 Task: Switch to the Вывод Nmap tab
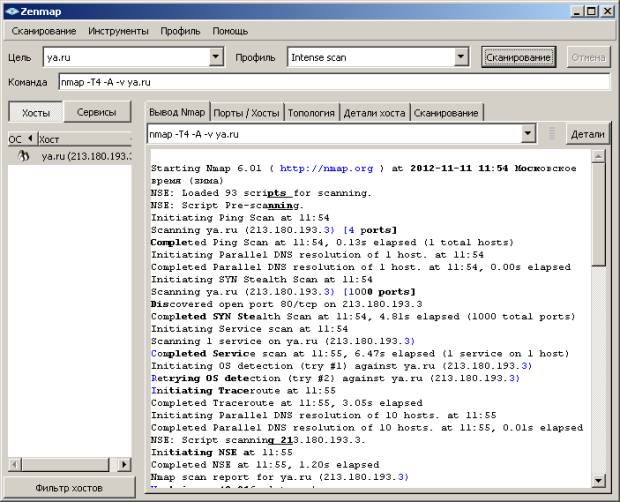177,112
